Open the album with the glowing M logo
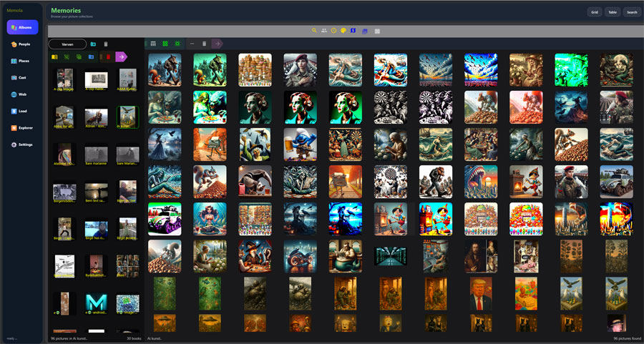Image resolution: width=644 pixels, height=344 pixels. coord(96,303)
